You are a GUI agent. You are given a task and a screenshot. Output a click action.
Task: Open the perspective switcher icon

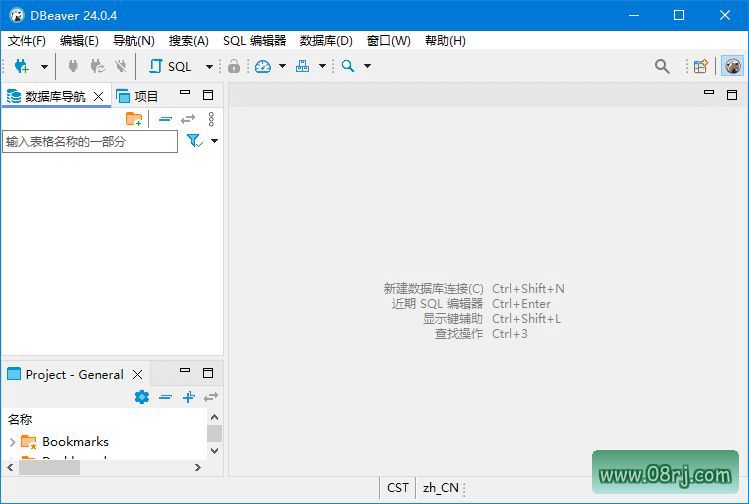(x=701, y=66)
